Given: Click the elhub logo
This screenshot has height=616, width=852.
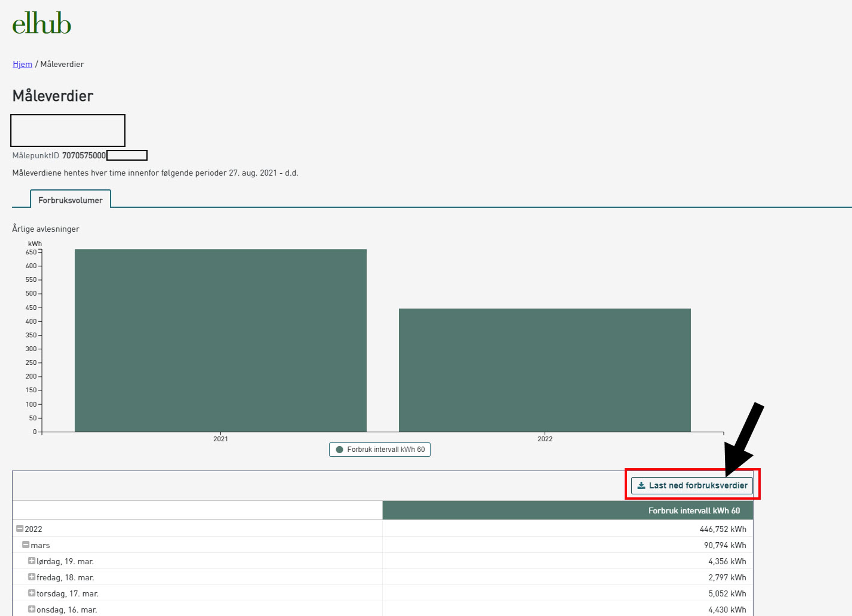Looking at the screenshot, I should 41,23.
